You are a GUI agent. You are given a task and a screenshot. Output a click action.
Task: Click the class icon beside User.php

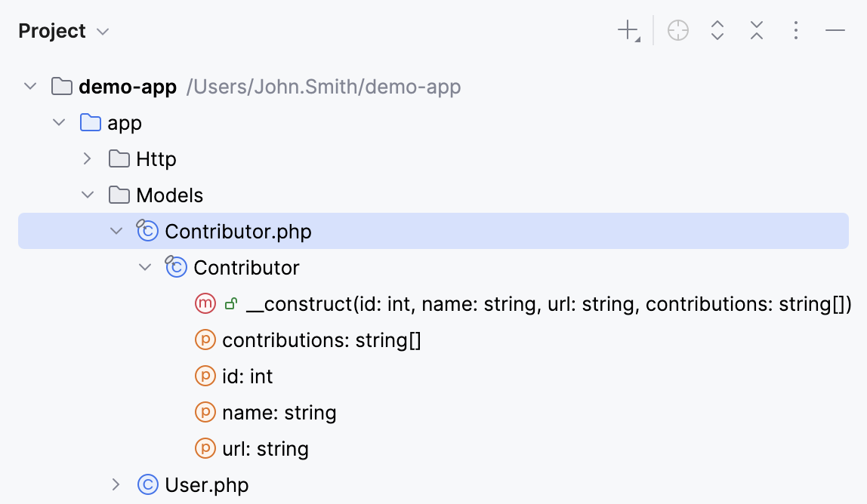[x=147, y=484]
